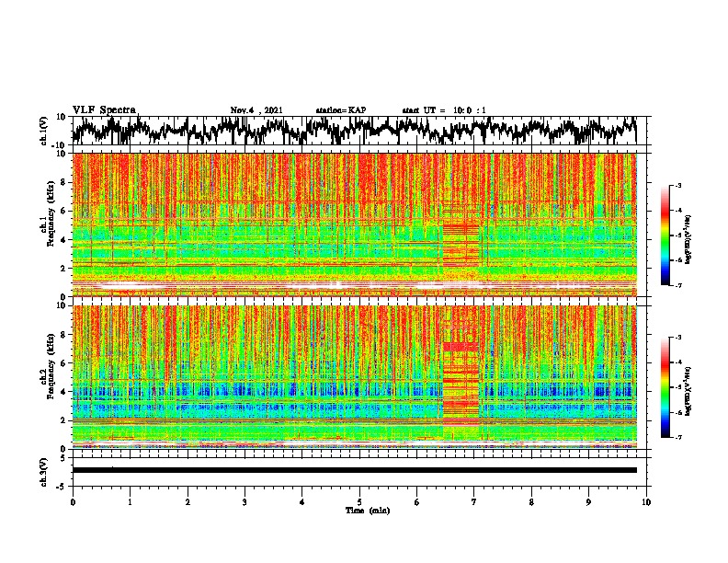This screenshot has width=728, height=563.
Task: Click the "6" kHz tick on ch.1 frequency axis
Action: pyautogui.click(x=64, y=211)
